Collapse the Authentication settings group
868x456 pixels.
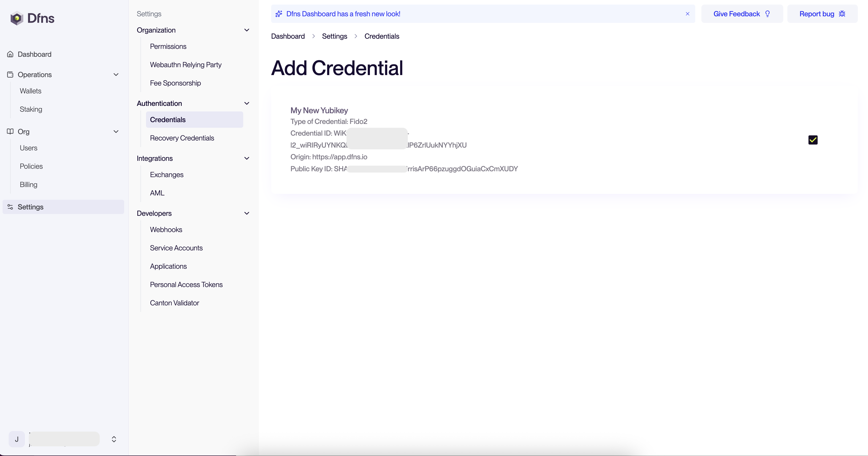coord(247,104)
